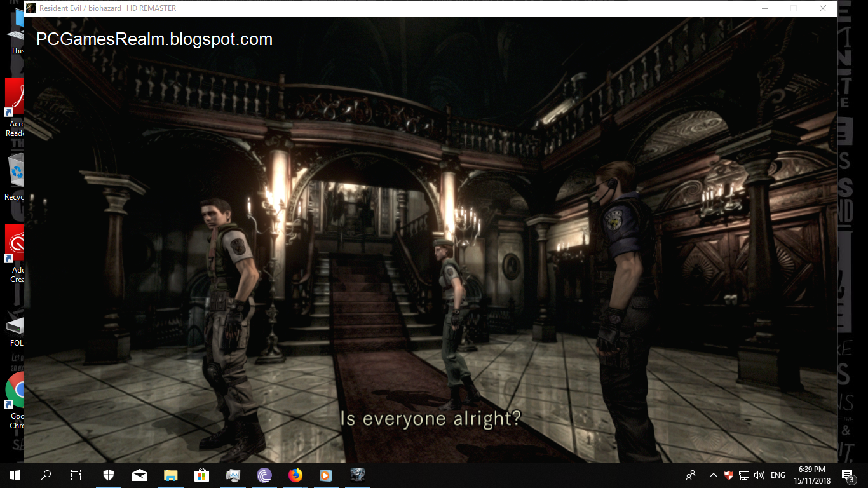Click the Resident Evil window title icon
This screenshot has height=488, width=868.
click(x=31, y=8)
